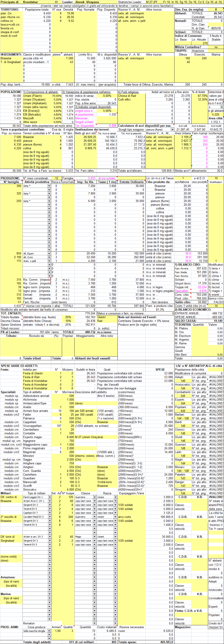This screenshot has width=224, height=644.
Task: Select the 'Addestratore animali' specialist cell
Action: [37, 396]
